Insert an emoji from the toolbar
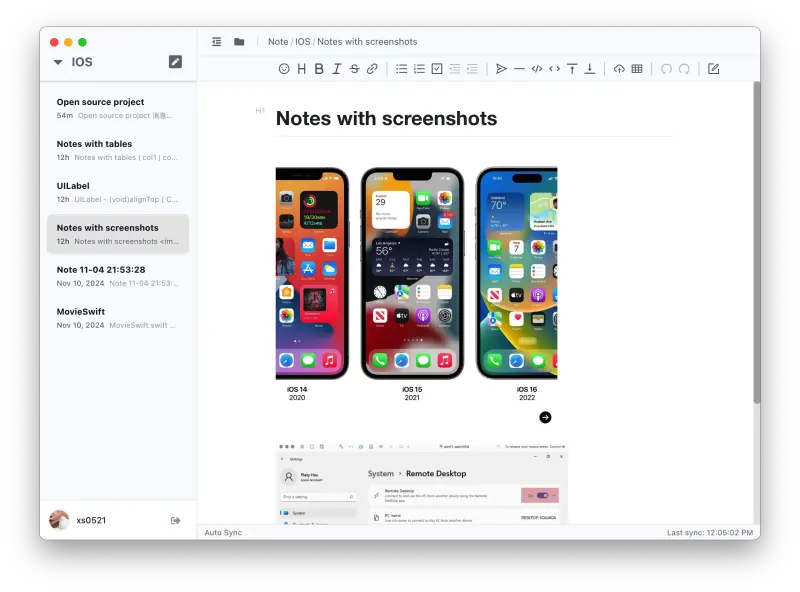Image resolution: width=800 pixels, height=592 pixels. 284,69
